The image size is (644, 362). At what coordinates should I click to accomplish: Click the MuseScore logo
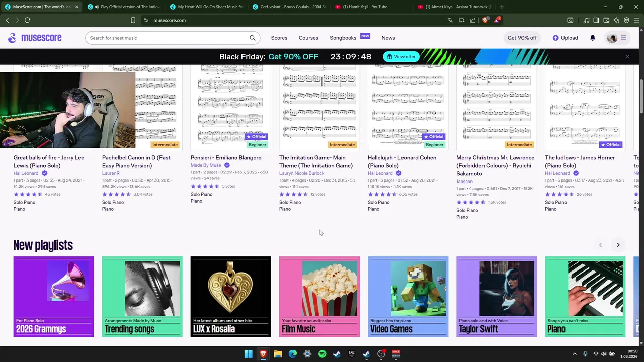[35, 38]
